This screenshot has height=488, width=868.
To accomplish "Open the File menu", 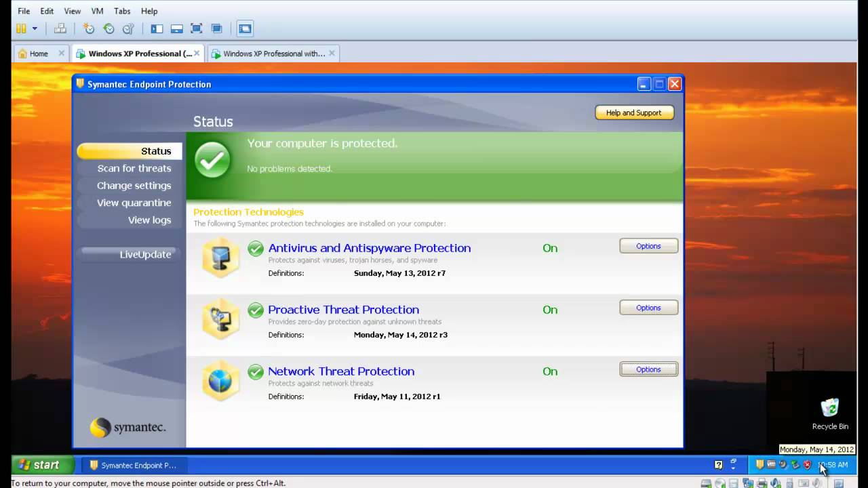I will (x=24, y=11).
